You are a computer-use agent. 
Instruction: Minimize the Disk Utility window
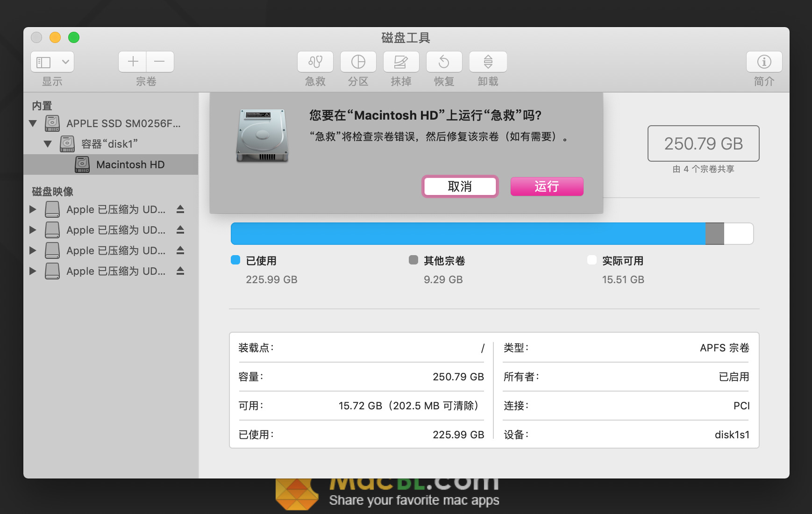[55, 37]
